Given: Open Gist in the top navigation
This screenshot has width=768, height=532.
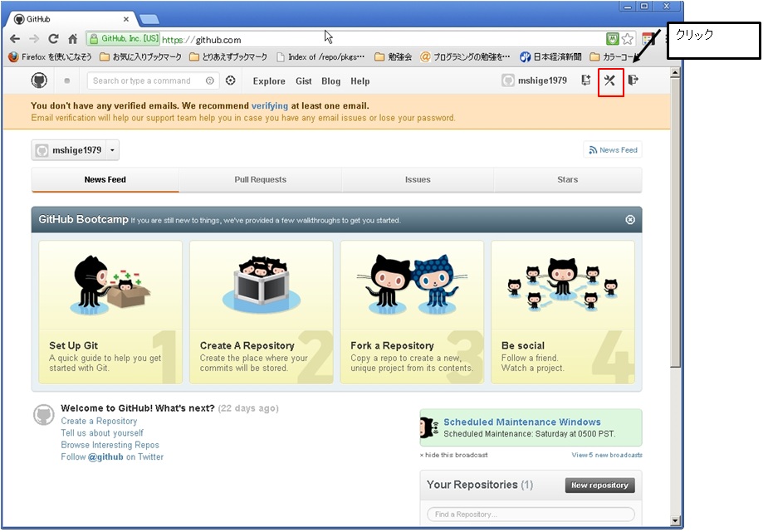Looking at the screenshot, I should 304,81.
